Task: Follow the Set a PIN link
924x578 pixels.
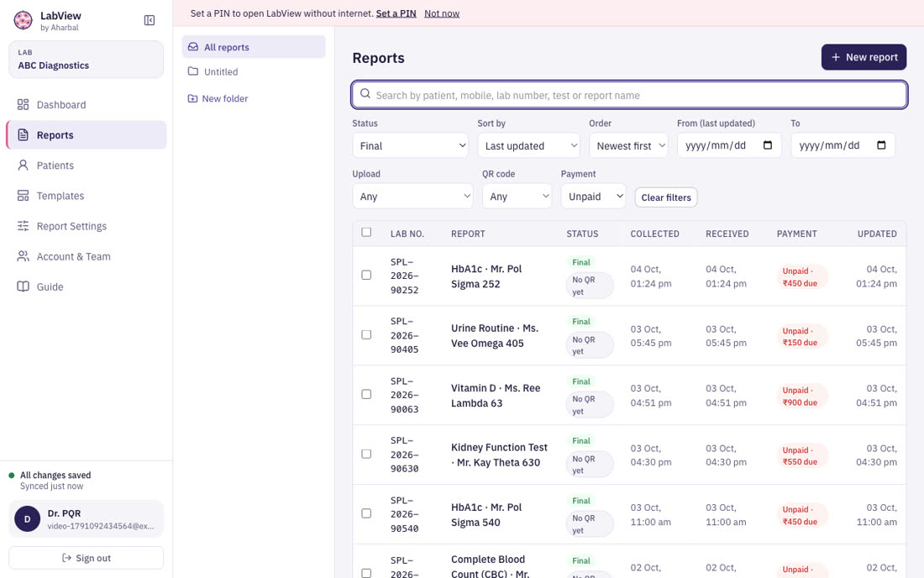Action: click(396, 13)
